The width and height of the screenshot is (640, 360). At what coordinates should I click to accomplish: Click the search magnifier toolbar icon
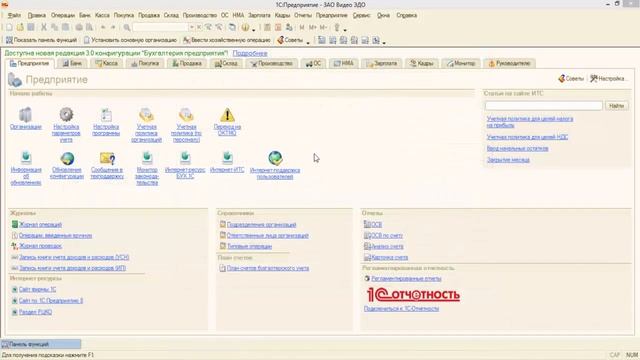[x=127, y=27]
